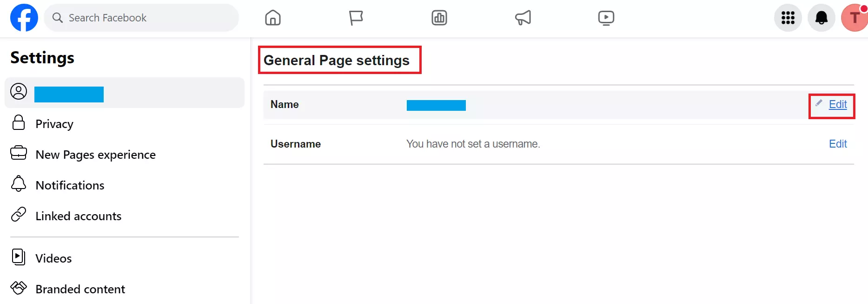Screen dimensions: 868x304
Task: Select Linked accounts in sidebar
Action: [78, 216]
